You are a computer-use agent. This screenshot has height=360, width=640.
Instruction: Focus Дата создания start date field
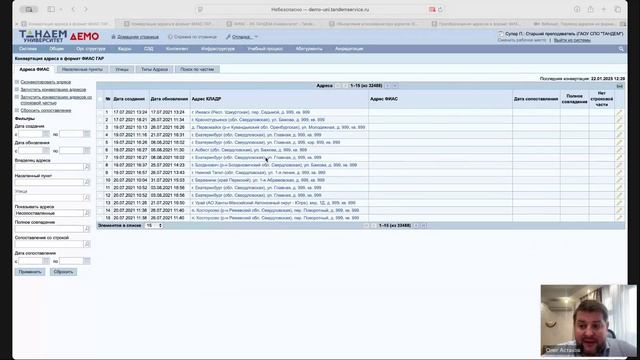(x=30, y=134)
